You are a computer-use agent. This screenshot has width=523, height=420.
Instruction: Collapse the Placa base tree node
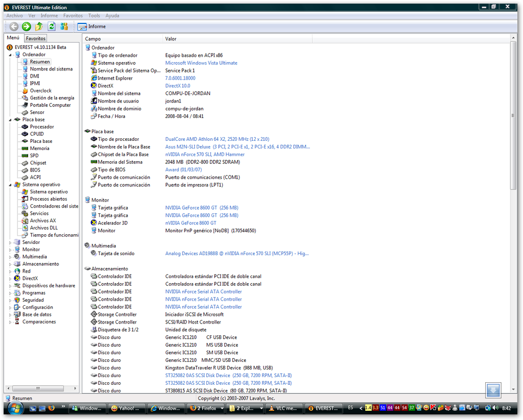[x=10, y=119]
